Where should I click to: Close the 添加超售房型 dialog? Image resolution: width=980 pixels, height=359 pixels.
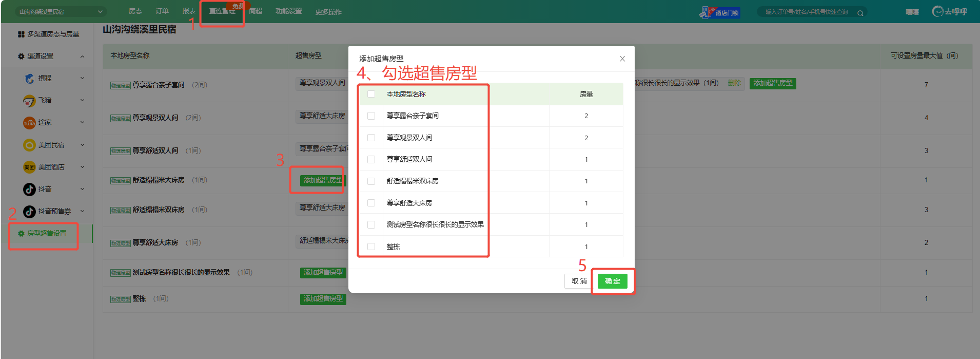[x=622, y=59]
